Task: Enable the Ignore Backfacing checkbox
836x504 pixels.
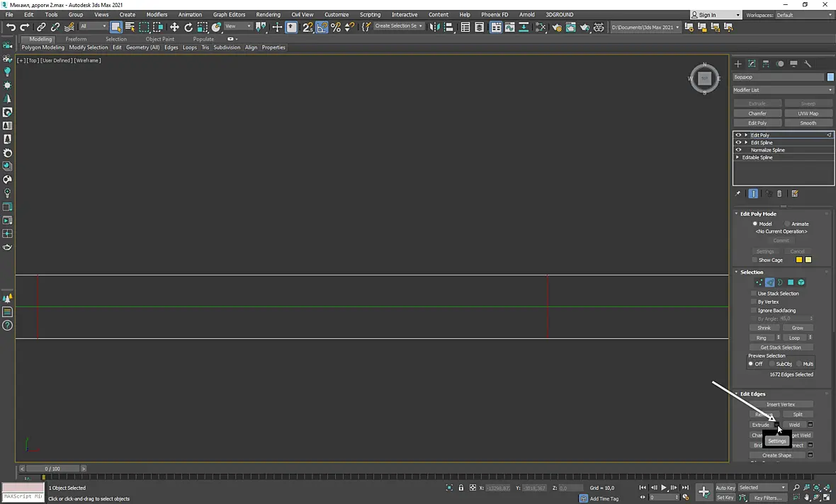Action: coord(754,311)
